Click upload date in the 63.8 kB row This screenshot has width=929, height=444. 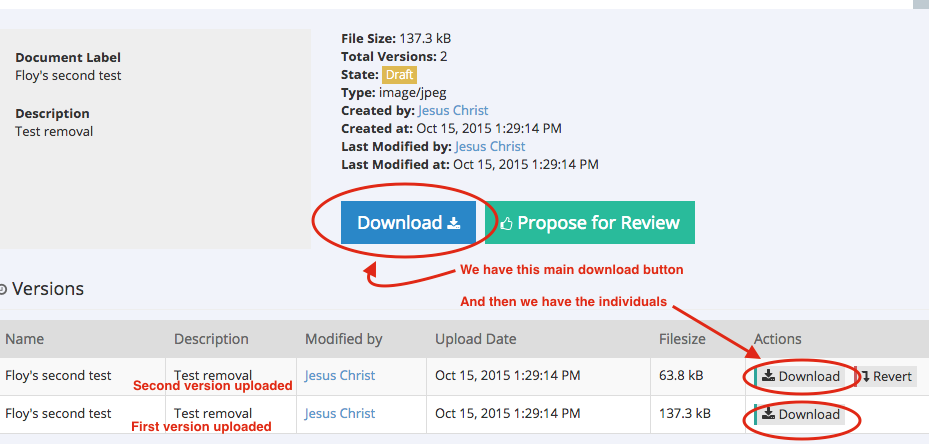(x=508, y=375)
